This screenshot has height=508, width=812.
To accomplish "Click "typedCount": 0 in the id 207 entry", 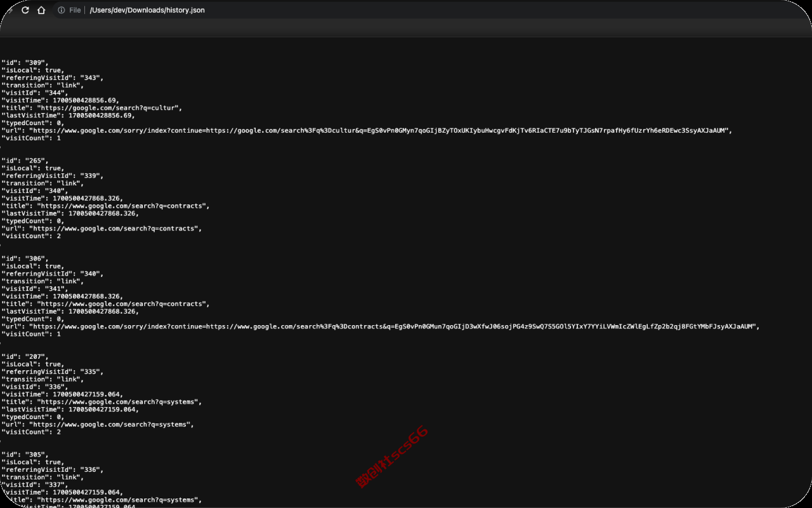I will [33, 417].
